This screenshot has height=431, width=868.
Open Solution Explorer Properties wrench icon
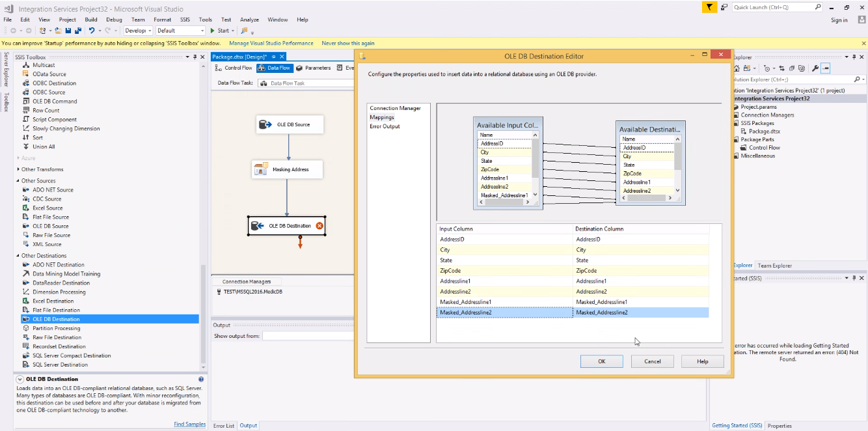pyautogui.click(x=815, y=68)
